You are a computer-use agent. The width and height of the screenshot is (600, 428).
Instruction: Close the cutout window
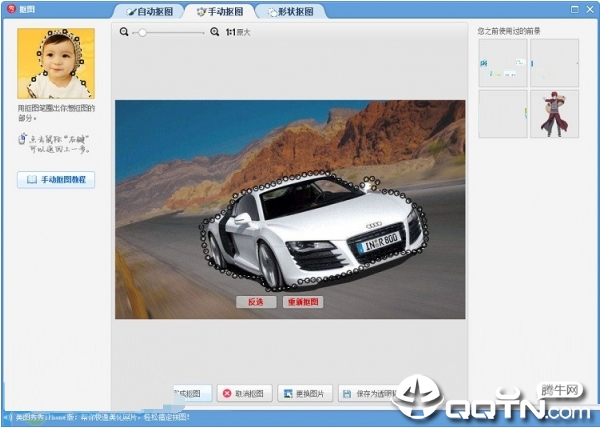point(587,9)
